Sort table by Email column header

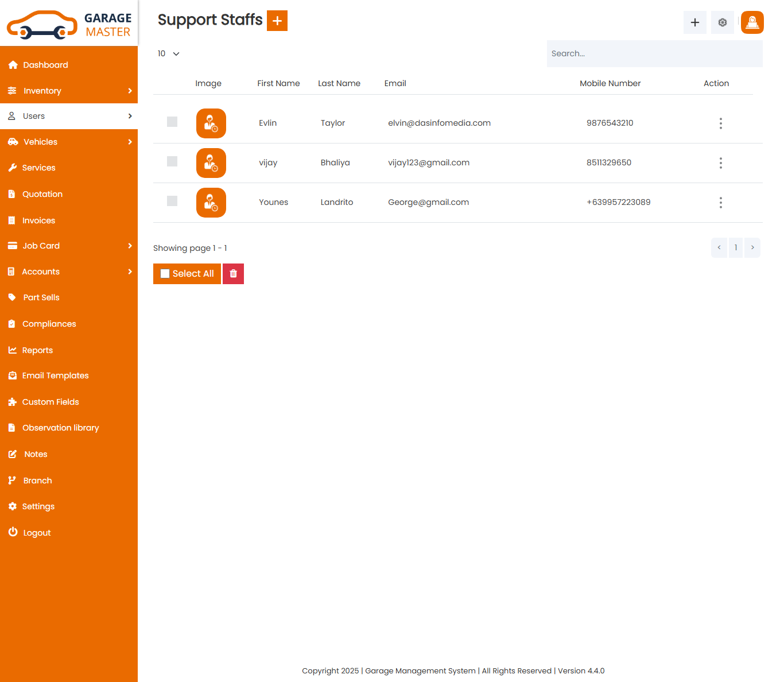point(395,83)
